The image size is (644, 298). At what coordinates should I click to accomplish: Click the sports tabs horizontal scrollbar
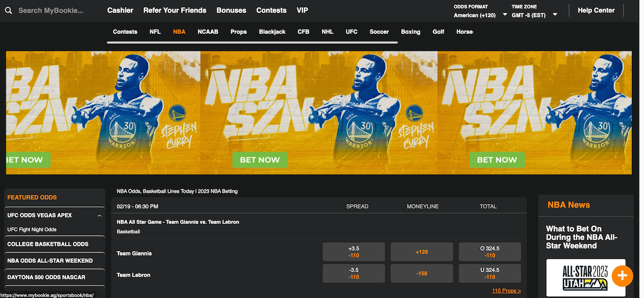point(252,42)
